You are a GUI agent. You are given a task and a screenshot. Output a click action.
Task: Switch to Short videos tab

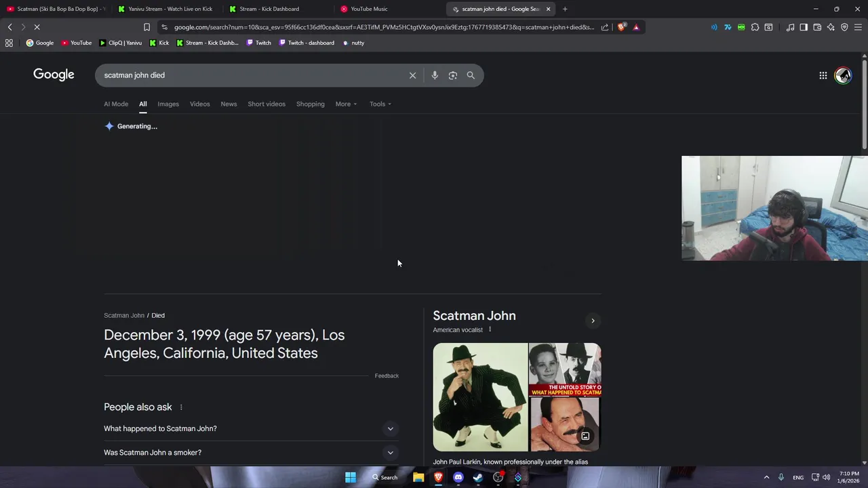click(267, 104)
